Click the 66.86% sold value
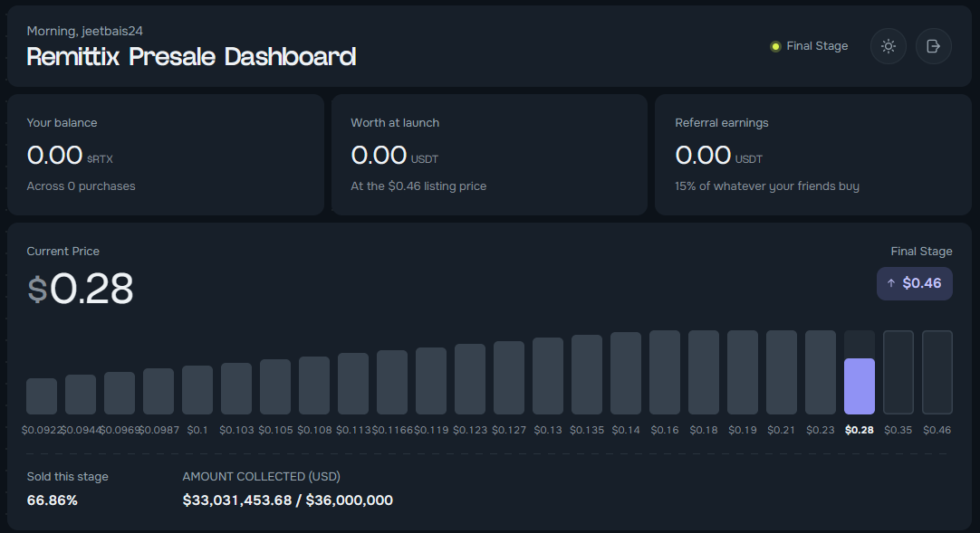980x533 pixels. pos(52,500)
